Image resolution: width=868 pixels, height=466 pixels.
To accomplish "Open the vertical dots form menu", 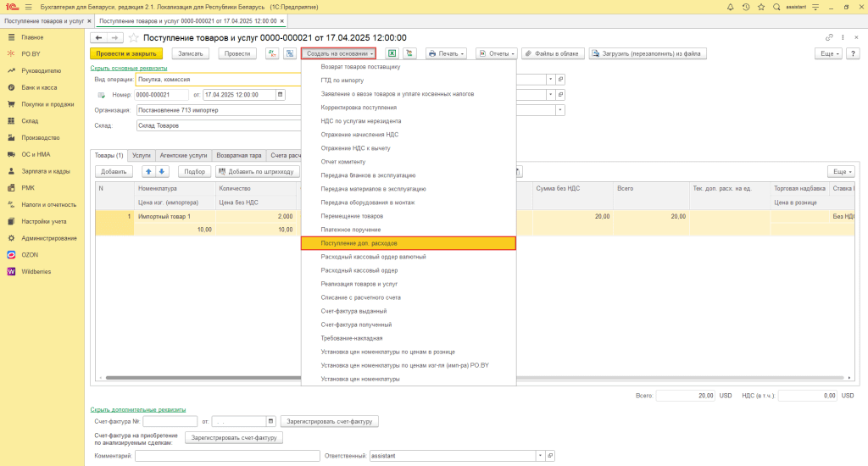I will (x=843, y=37).
